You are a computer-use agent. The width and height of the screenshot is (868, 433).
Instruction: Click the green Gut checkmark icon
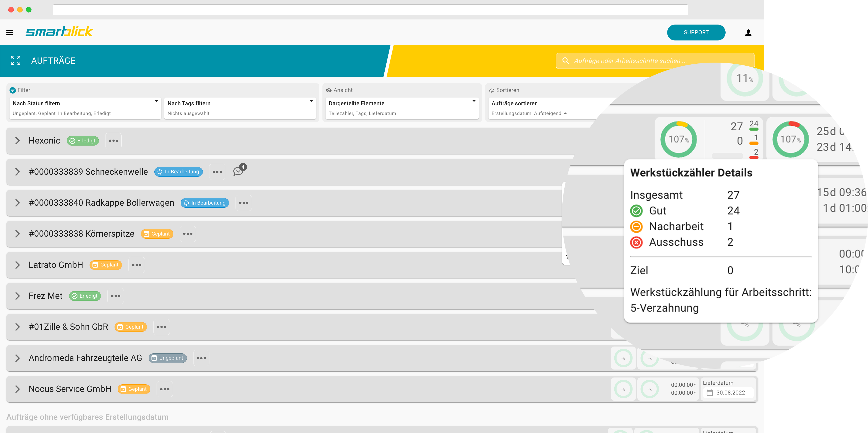tap(636, 211)
